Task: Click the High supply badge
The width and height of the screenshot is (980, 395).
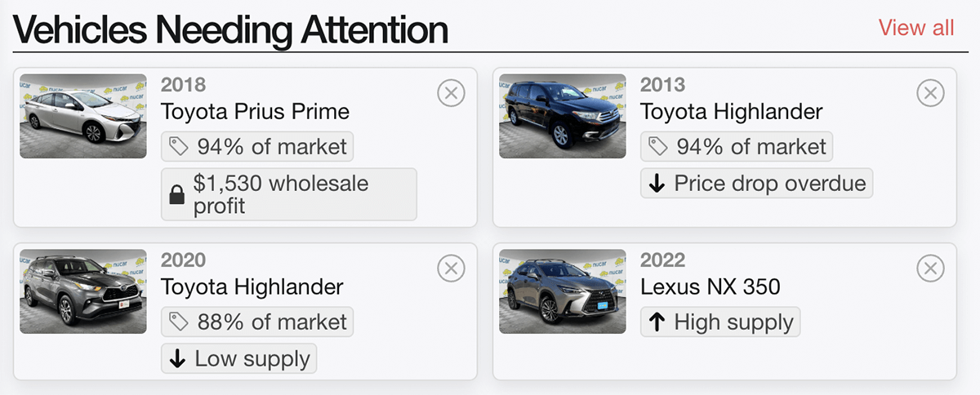Action: [720, 322]
